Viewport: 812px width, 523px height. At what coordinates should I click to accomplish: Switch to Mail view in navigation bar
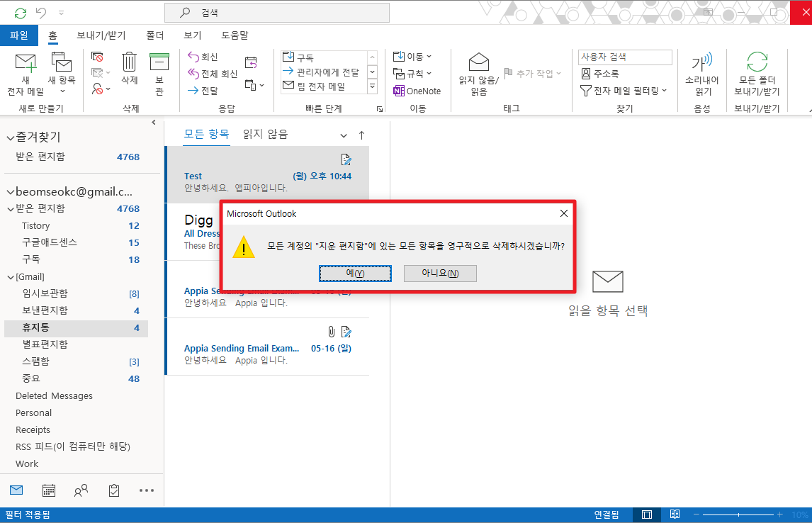(16, 490)
